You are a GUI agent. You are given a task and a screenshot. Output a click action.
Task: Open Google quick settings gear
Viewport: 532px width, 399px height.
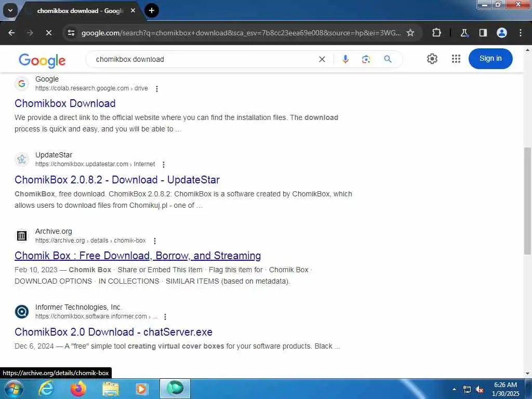pos(432,59)
